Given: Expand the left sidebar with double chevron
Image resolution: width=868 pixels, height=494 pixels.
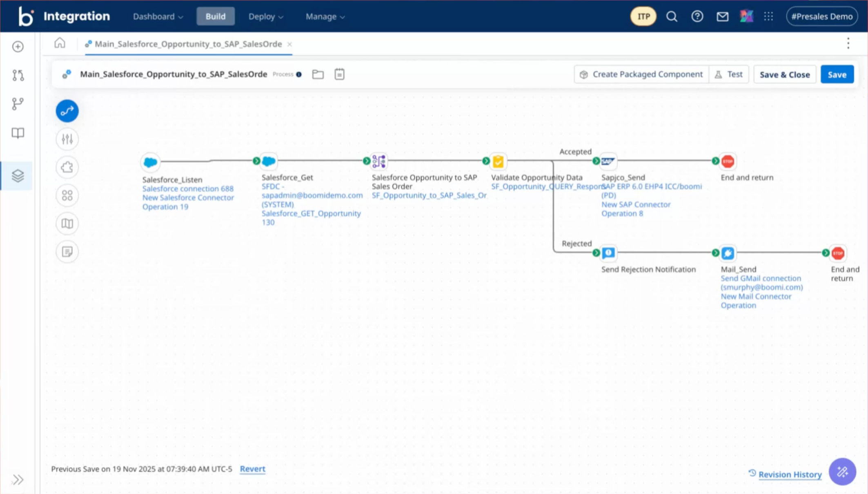Looking at the screenshot, I should (18, 479).
